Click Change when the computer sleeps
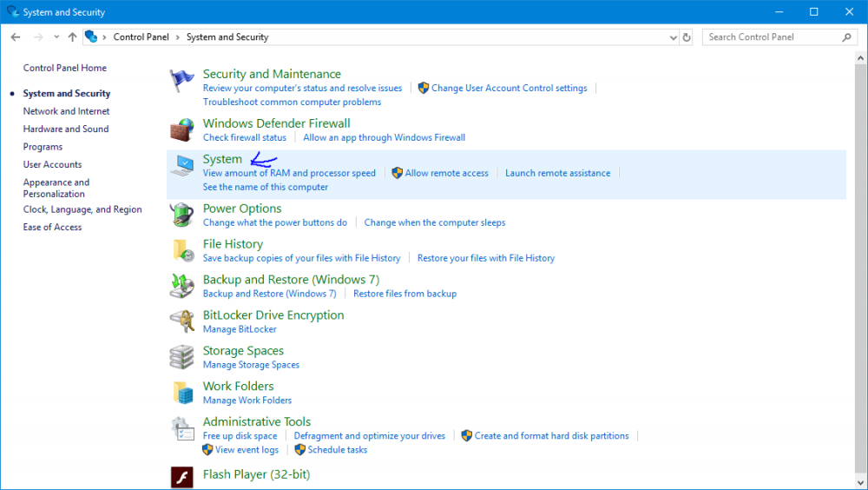Viewport: 868px width, 490px height. point(435,222)
